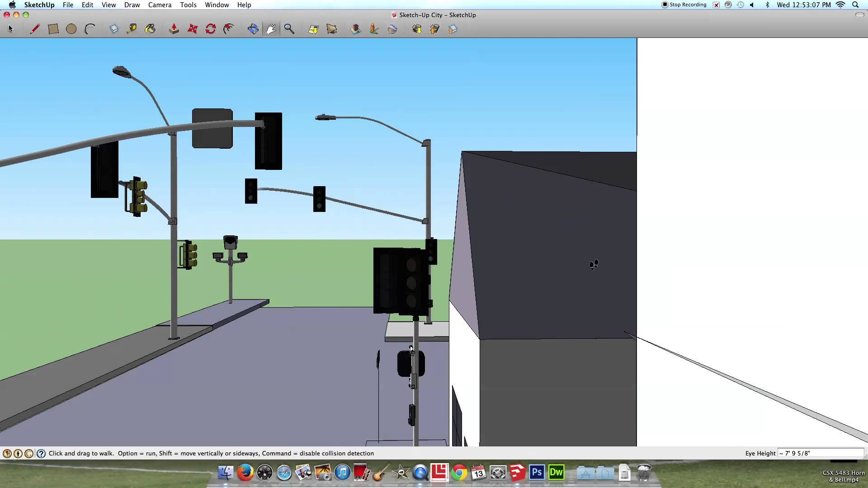The height and width of the screenshot is (488, 868).
Task: Launch Photoshop from the Dock
Action: 537,473
